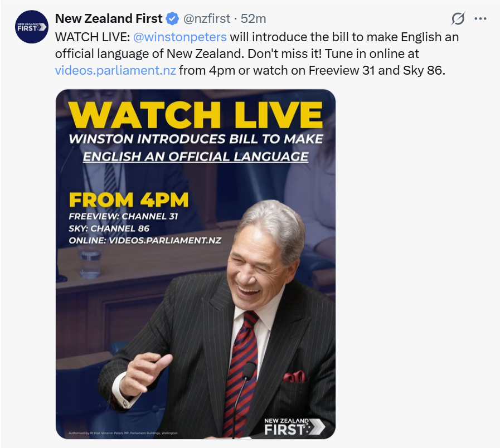Viewport: 500px width, 448px height.
Task: Click the WATCH LIVE yellow headline in image
Action: pyautogui.click(x=196, y=115)
